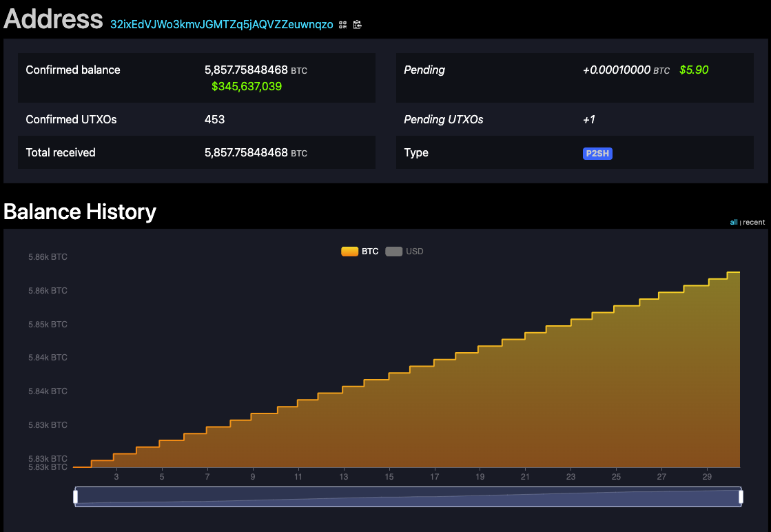Click the orange BTC legend swatch
This screenshot has width=771, height=532.
[x=349, y=252]
